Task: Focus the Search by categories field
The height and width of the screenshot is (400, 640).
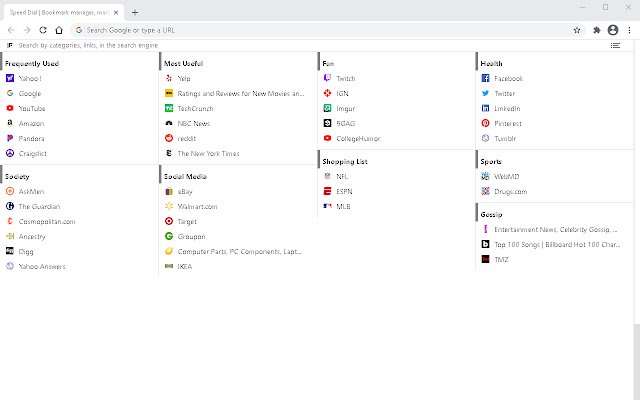Action: 88,45
